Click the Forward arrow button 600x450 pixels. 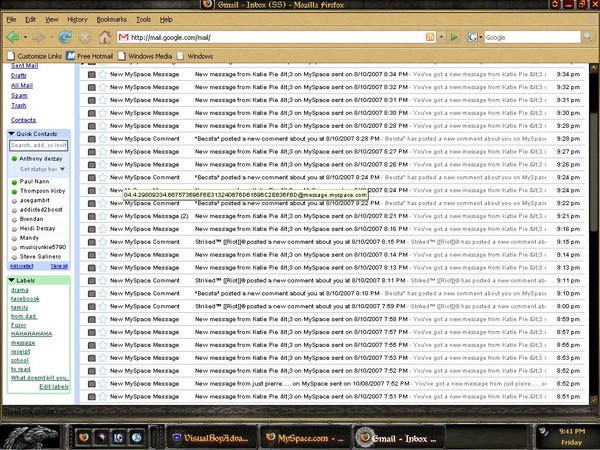(38, 37)
